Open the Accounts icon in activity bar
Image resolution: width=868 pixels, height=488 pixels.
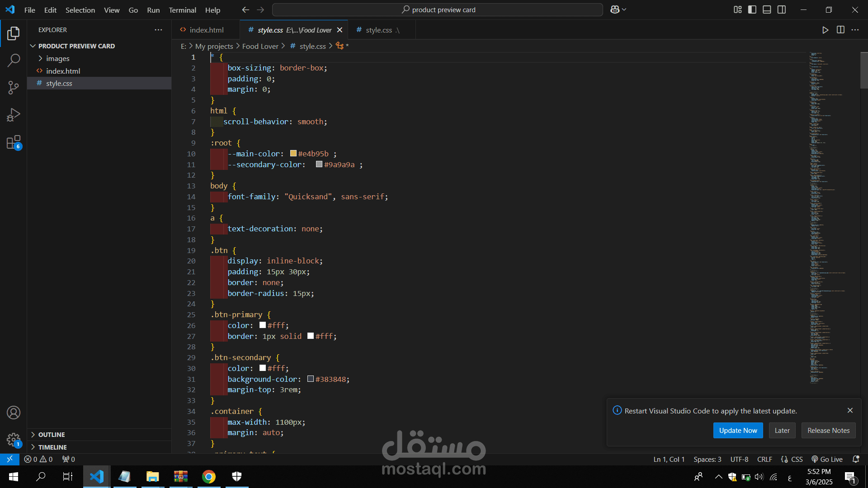tap(14, 413)
